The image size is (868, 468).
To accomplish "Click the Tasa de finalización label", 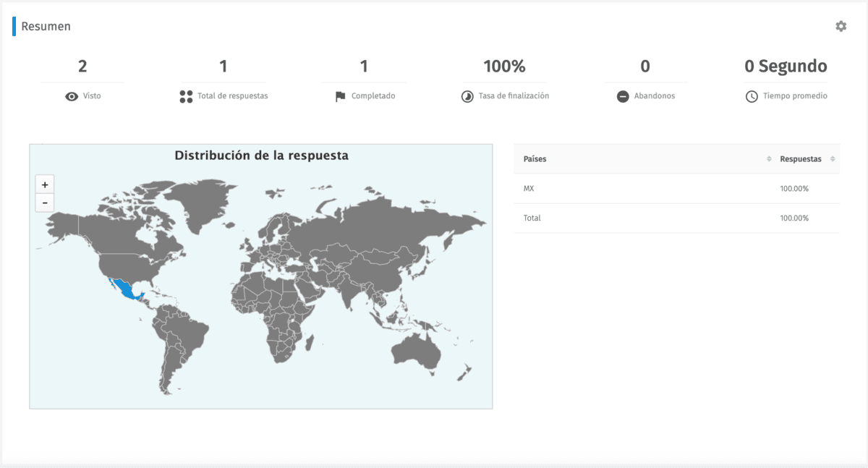I will tap(514, 96).
